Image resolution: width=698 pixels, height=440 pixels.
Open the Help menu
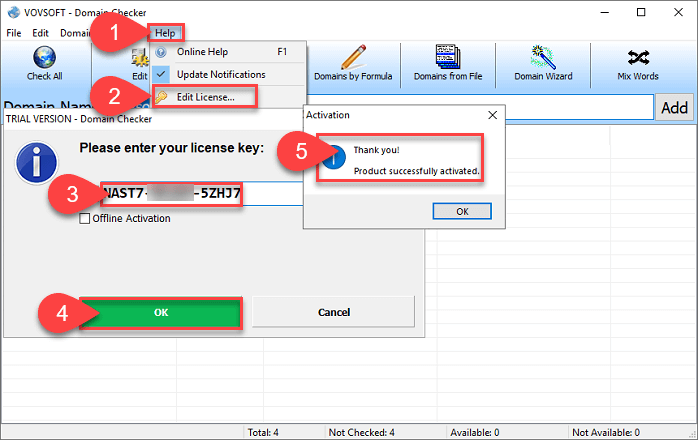click(x=165, y=33)
